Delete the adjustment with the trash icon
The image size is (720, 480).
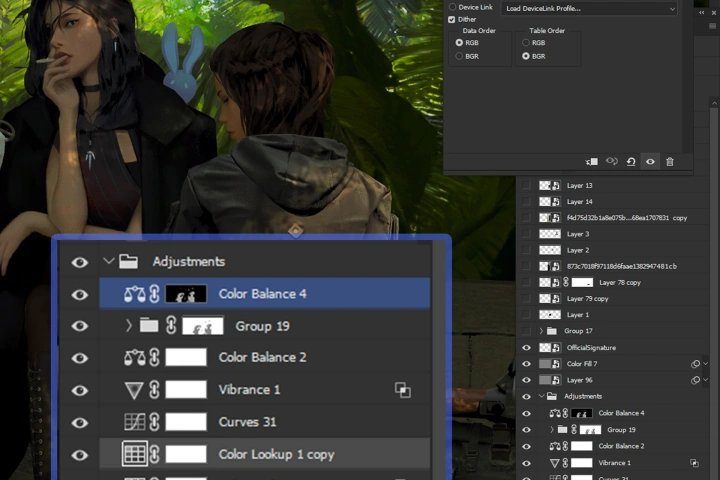coord(670,162)
